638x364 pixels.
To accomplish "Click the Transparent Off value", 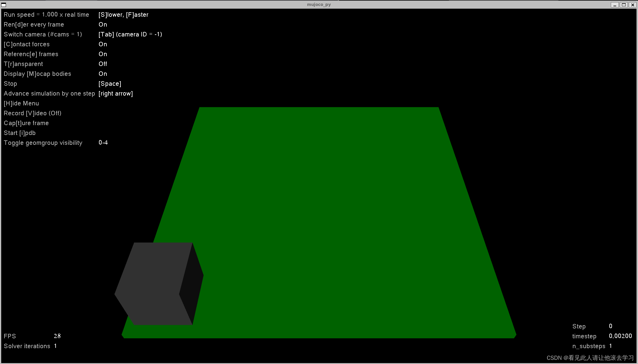I will (103, 64).
